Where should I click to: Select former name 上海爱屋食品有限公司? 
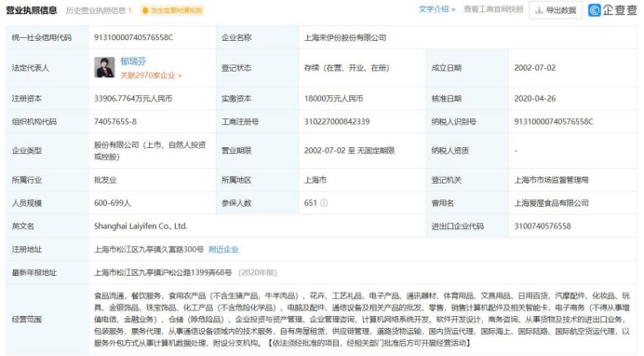(x=551, y=202)
